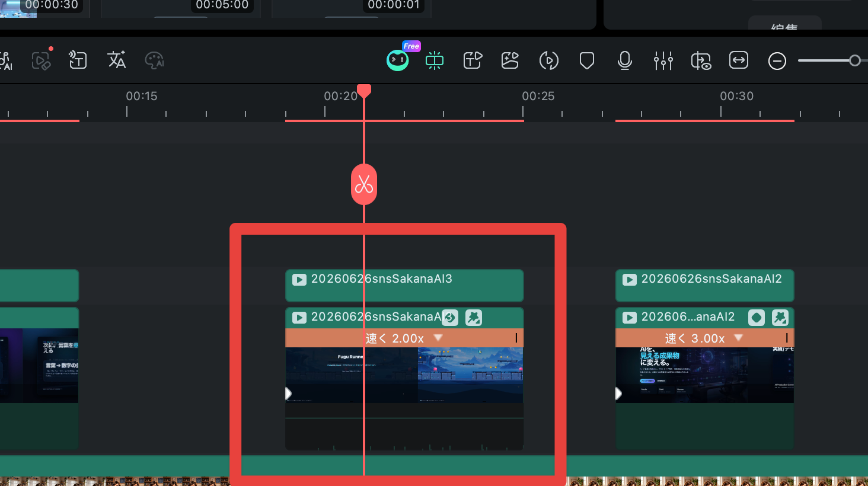The width and height of the screenshot is (868, 486).
Task: Select the upper 20260626snsSakanaAI2 title clip
Action: click(x=705, y=286)
